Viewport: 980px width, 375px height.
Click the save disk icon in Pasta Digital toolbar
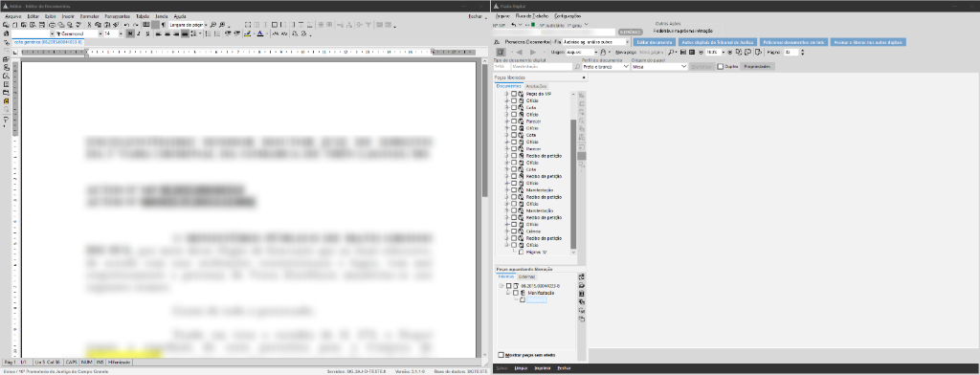pos(683,52)
